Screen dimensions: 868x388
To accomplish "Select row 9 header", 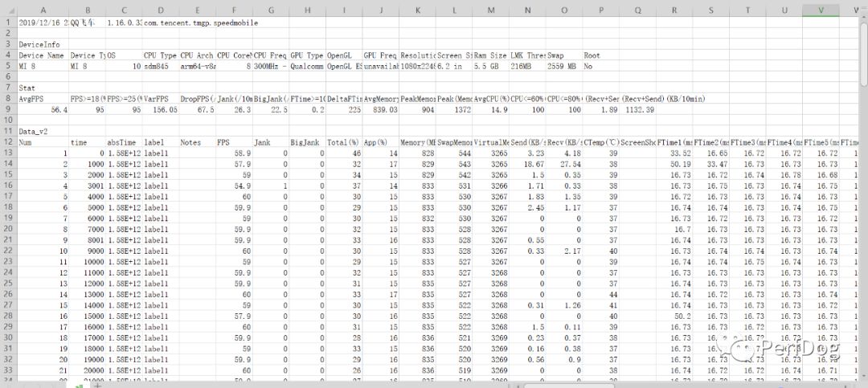I will pos(8,109).
